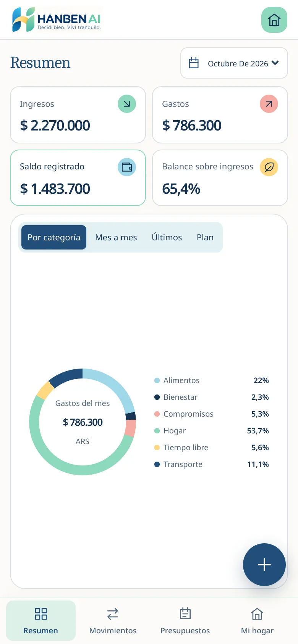The width and height of the screenshot is (298, 644).
Task: Click the Gastos red arrow icon
Action: click(x=269, y=104)
